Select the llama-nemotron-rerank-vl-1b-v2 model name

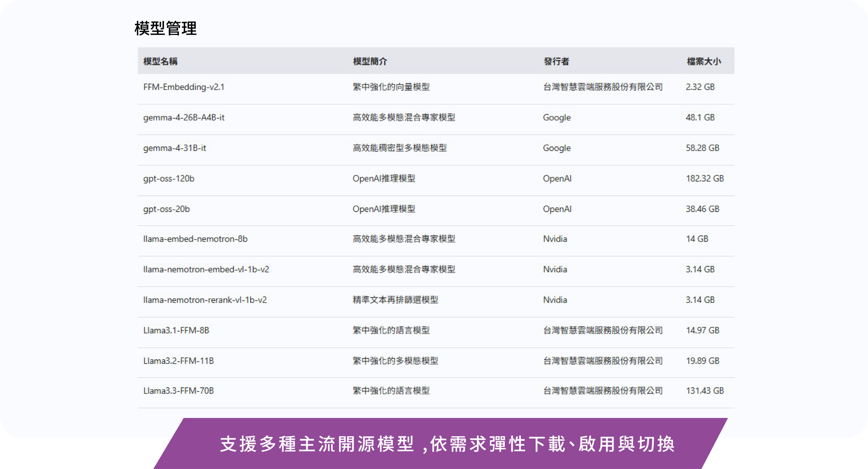click(x=205, y=300)
